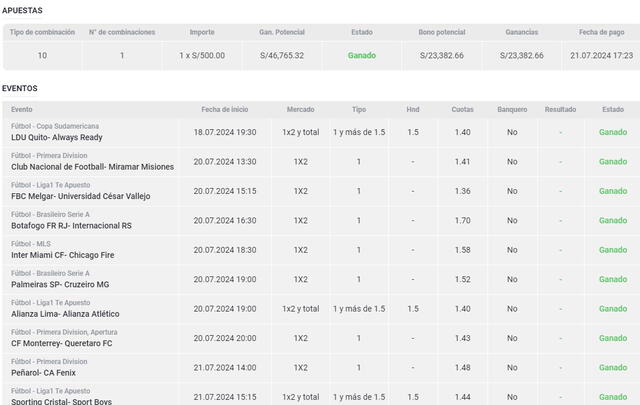Viewport: 640px width, 405px height.
Task: Open Botafogo FR RJ- Internacional RS event
Action: [71, 225]
